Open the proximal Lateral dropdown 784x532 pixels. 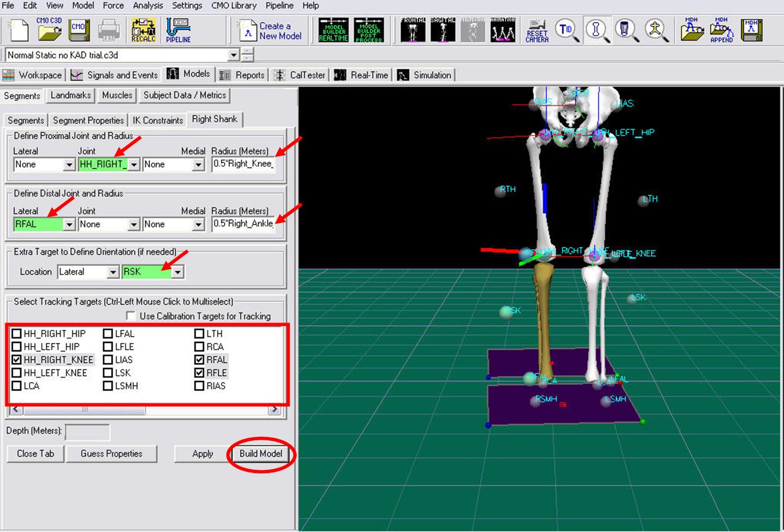69,164
